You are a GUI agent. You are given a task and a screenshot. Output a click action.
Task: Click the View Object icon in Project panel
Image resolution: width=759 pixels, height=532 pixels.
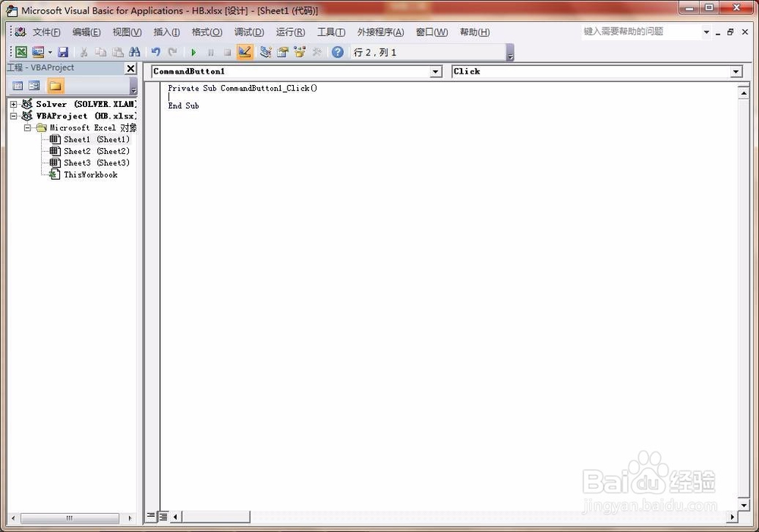pyautogui.click(x=34, y=87)
